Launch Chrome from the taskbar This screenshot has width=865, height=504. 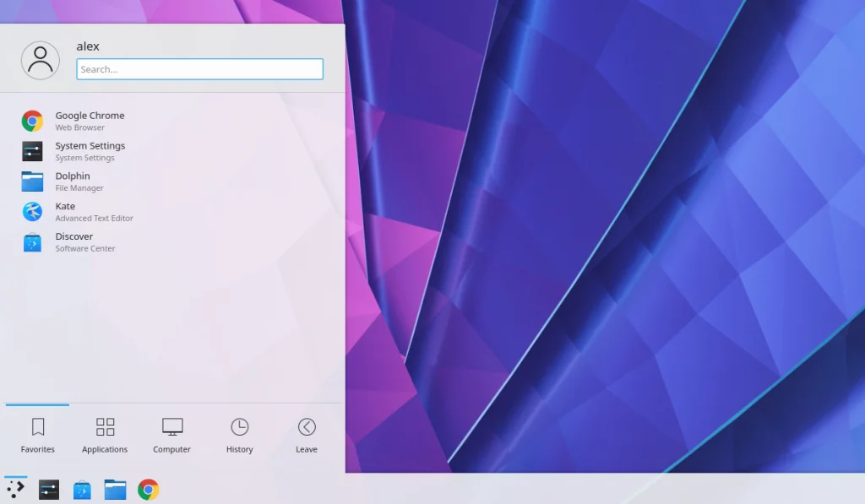147,489
